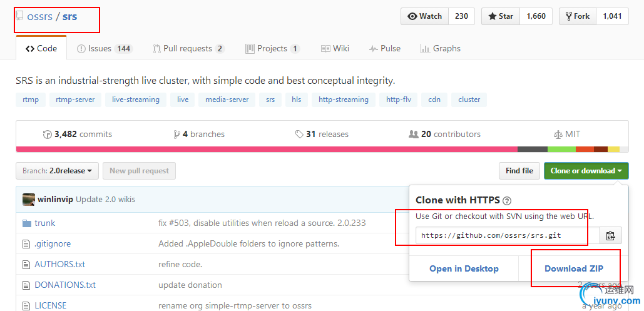644x311 pixels.
Task: Select the srs topic tag
Action: [270, 100]
